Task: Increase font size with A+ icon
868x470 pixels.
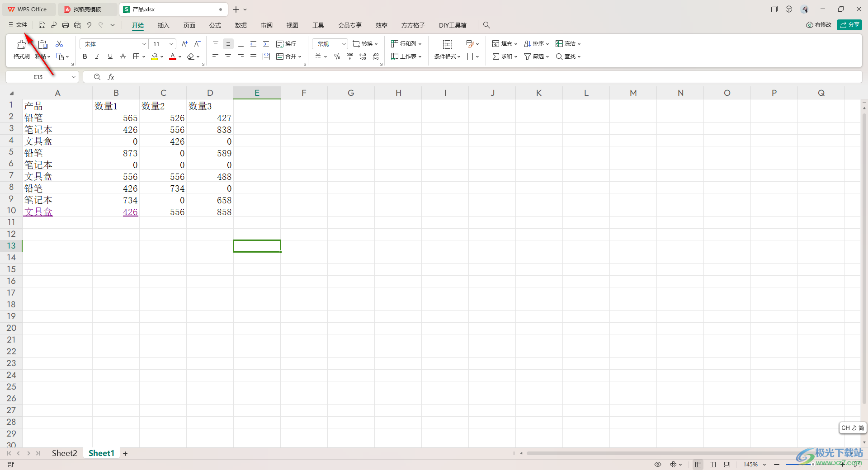Action: tap(184, 44)
